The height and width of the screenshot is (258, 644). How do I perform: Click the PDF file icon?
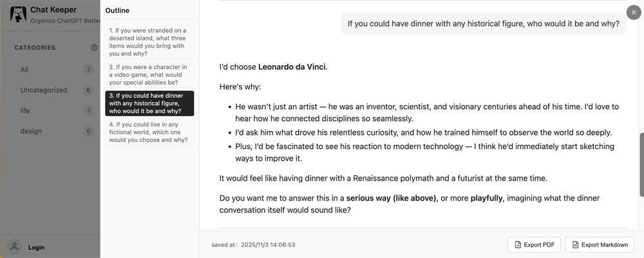518,245
